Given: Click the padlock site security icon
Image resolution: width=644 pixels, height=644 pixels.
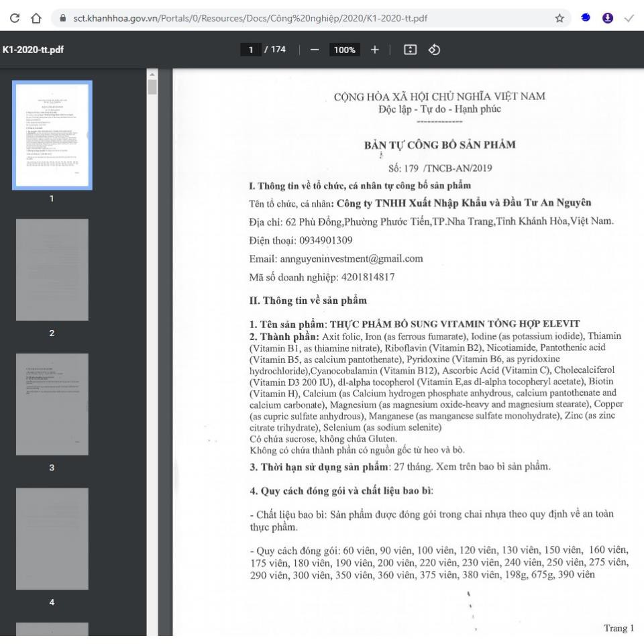Looking at the screenshot, I should pos(63,18).
